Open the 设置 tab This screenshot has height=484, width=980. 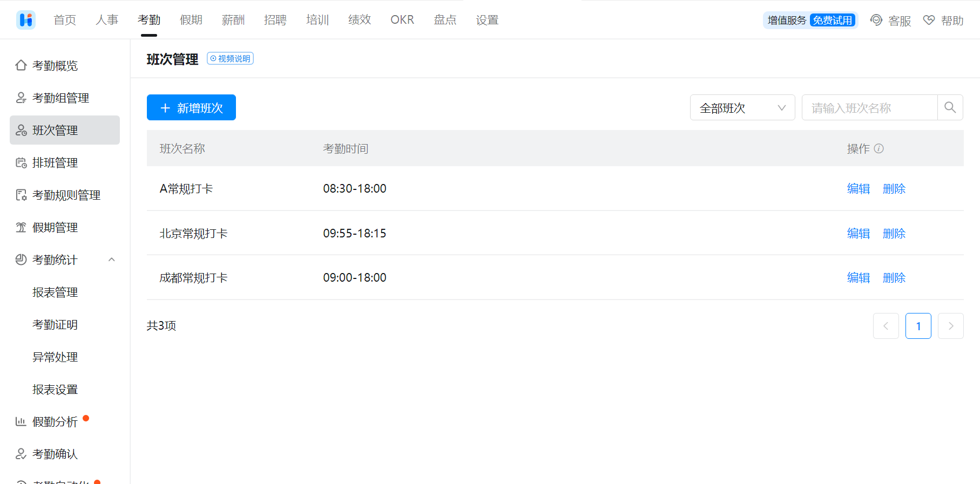[487, 20]
